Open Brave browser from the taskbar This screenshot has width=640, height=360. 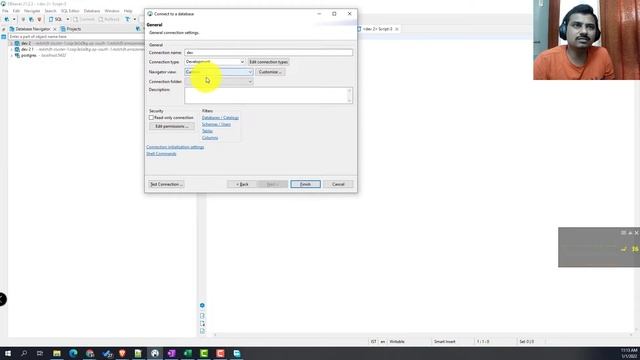(122, 353)
